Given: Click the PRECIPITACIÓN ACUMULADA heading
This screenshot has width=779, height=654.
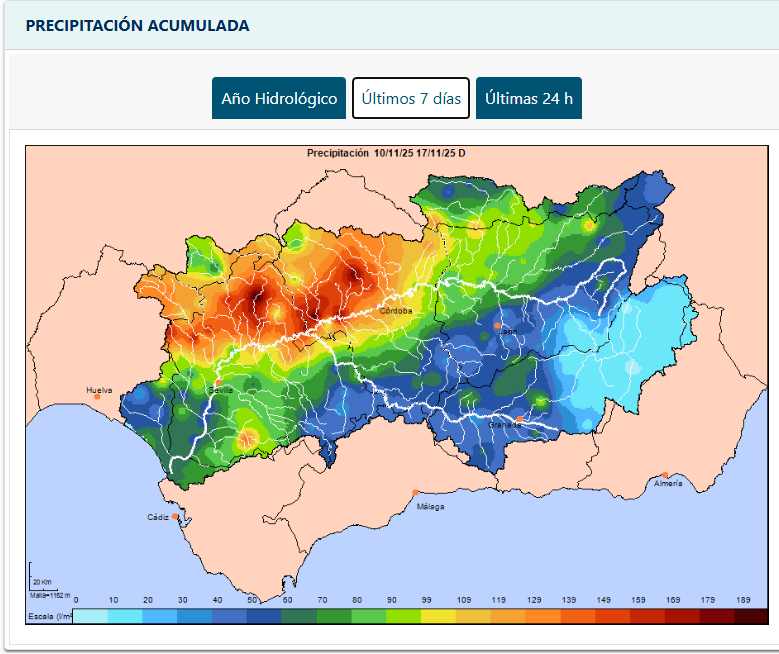Looking at the screenshot, I should click(137, 25).
